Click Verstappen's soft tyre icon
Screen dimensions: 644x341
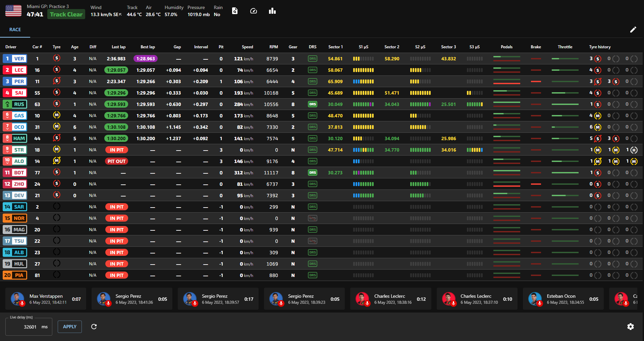[57, 58]
